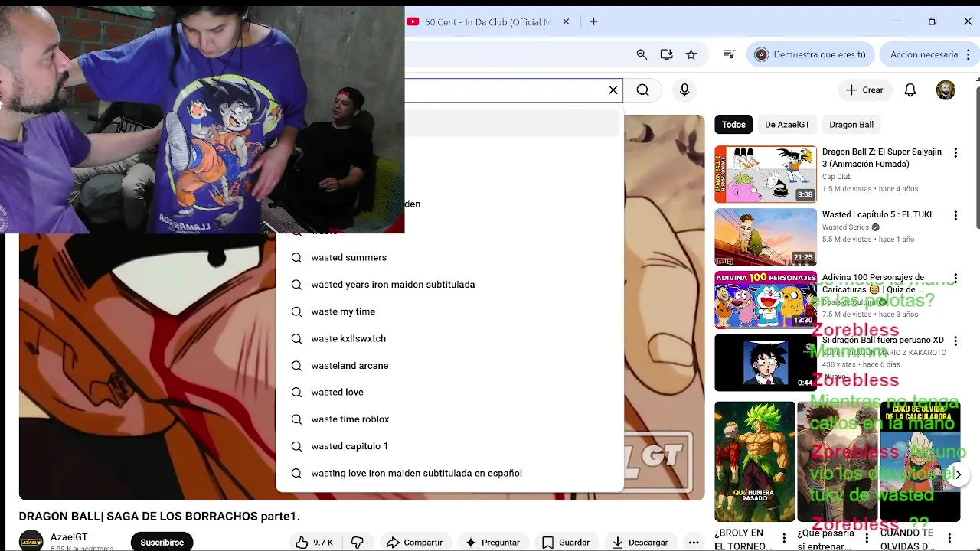Open Wasted capítulo 5 EL TUKI thumbnail

[766, 237]
